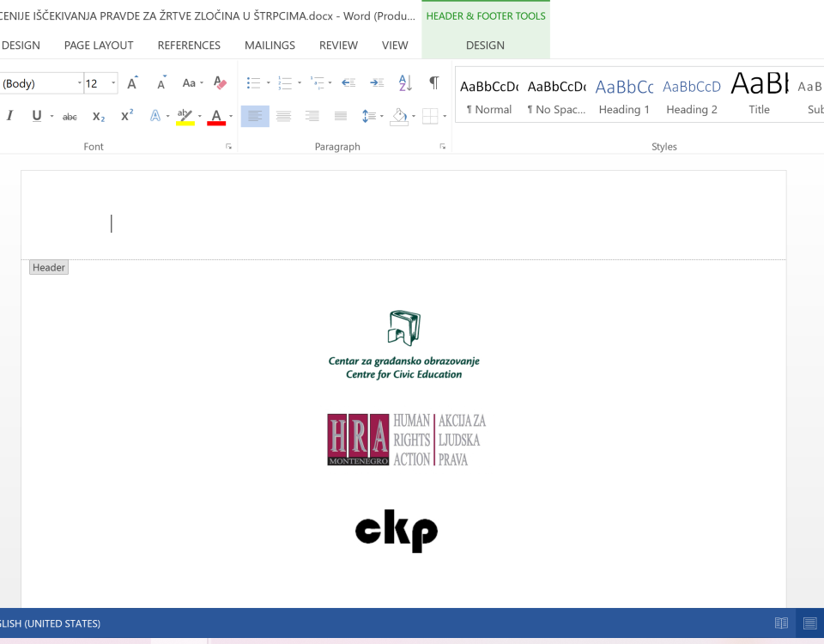The image size is (824, 644).
Task: Expand the Multilevel List dropdown arrow
Action: pyautogui.click(x=330, y=82)
